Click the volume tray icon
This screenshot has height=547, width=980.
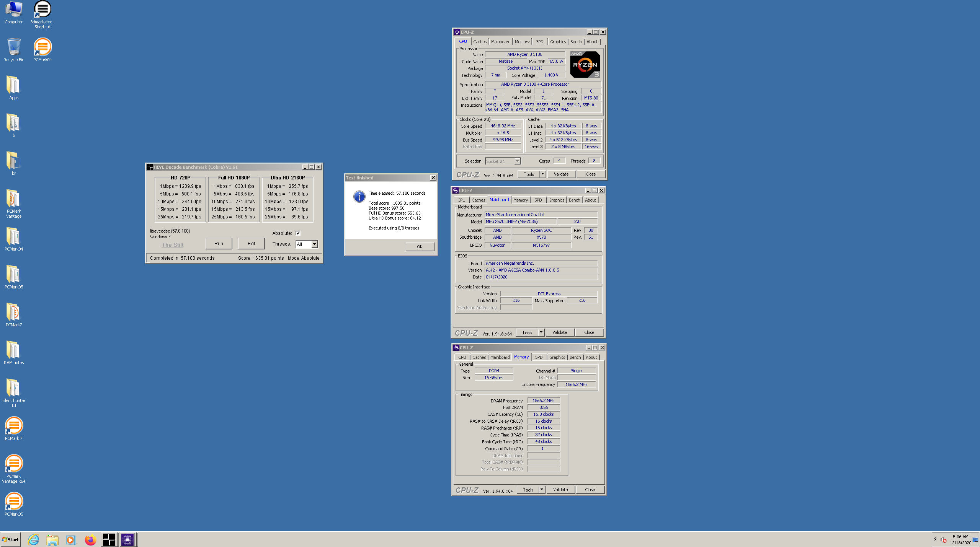click(943, 540)
